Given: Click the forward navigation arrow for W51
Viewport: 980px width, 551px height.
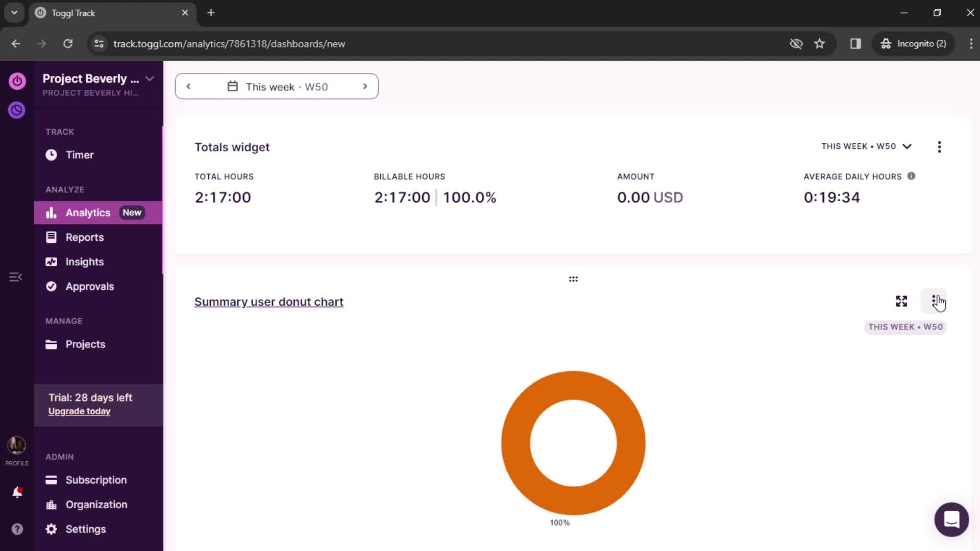Looking at the screenshot, I should [x=365, y=86].
